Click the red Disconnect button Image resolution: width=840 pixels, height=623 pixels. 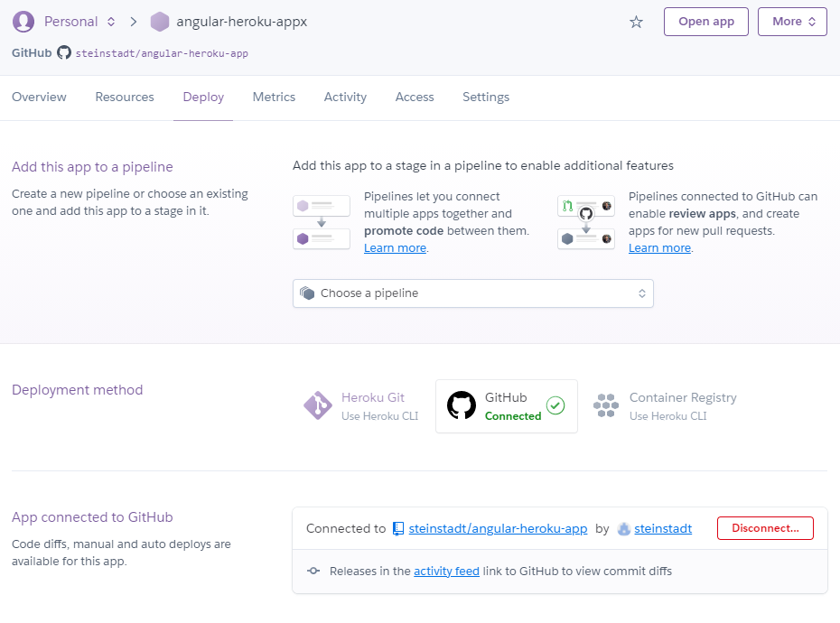point(765,528)
